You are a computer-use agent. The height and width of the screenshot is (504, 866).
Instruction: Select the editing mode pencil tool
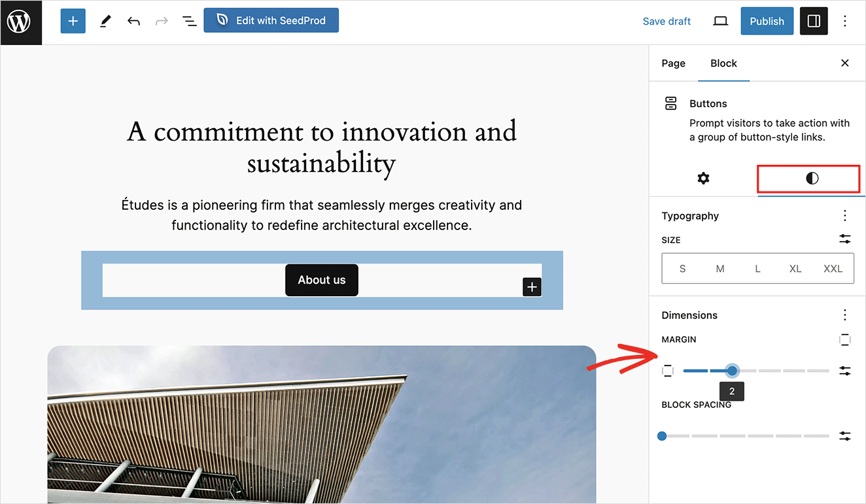click(x=105, y=21)
